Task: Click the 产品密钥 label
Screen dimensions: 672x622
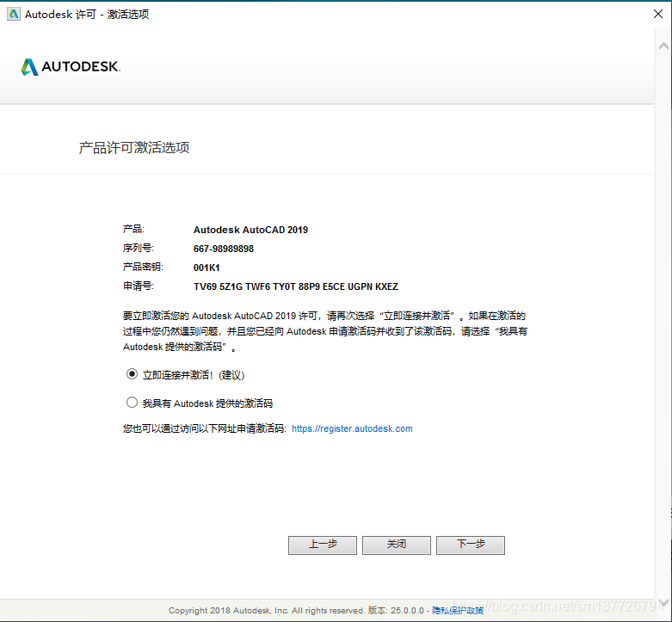Action: click(143, 268)
